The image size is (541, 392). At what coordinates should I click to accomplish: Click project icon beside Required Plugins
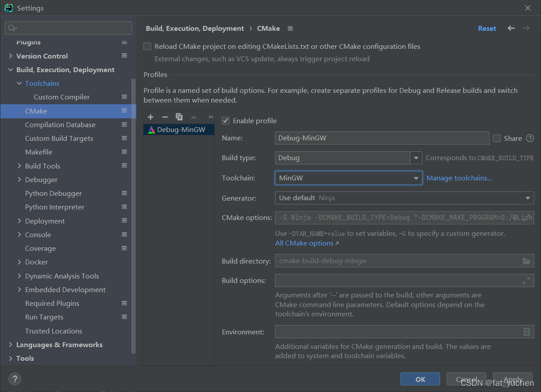pyautogui.click(x=125, y=303)
